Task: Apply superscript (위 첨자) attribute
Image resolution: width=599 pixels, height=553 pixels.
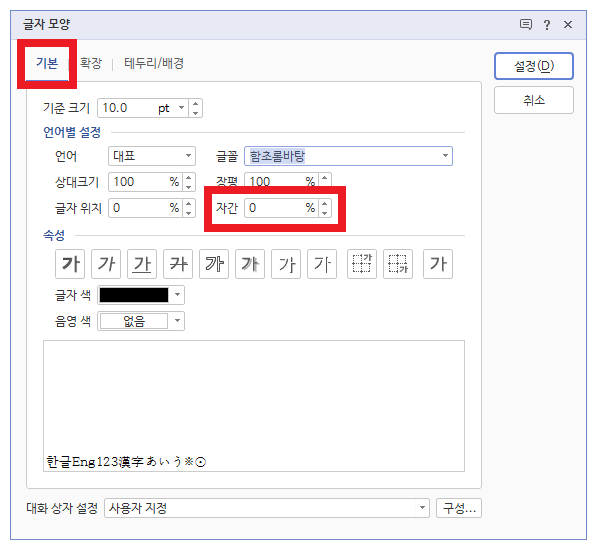Action: tap(362, 264)
